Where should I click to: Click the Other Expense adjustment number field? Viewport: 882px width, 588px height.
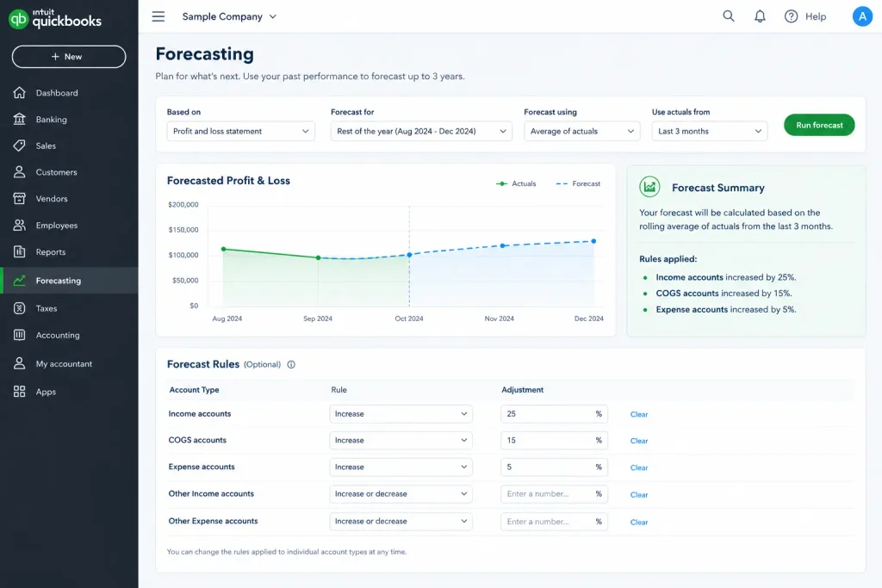(554, 521)
